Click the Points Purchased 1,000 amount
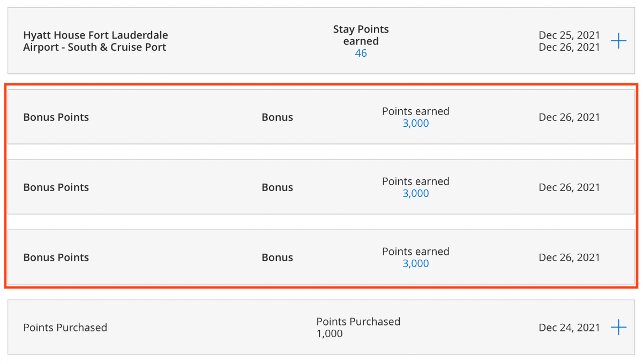The image size is (643, 364). 330,333
